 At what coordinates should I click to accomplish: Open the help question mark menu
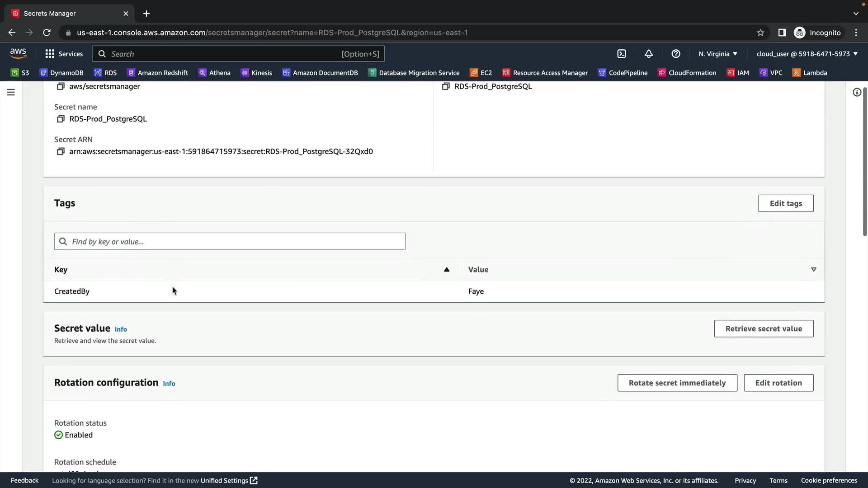[676, 54]
